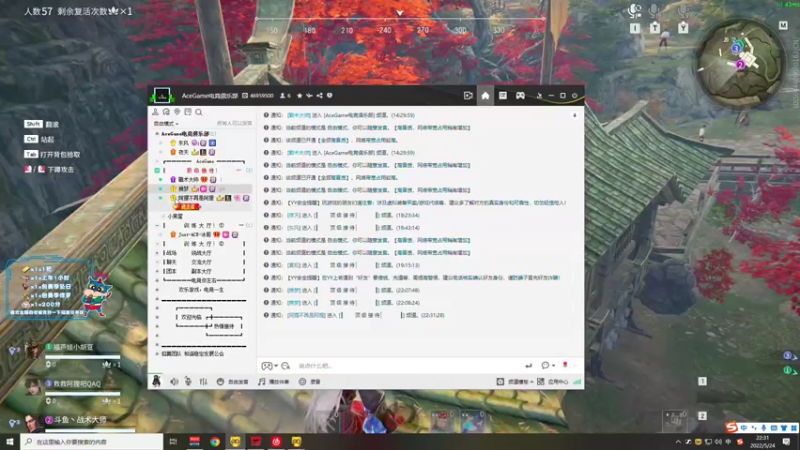Click the penguin avatar icon in bottom bar
Viewport: 800px width, 450px height.
157,381
